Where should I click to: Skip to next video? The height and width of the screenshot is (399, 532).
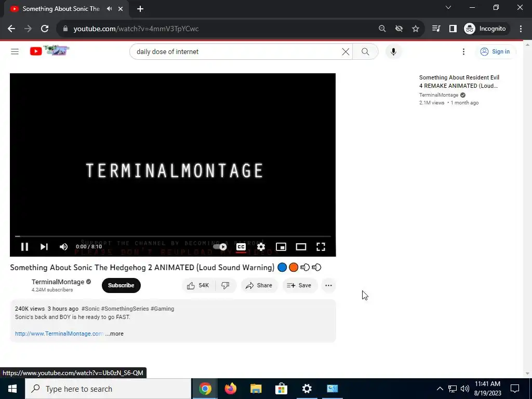44,247
